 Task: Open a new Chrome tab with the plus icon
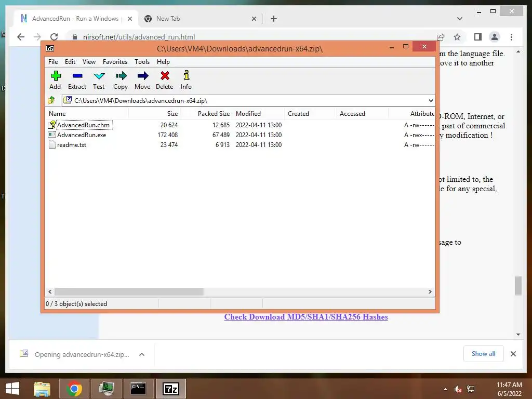[274, 19]
